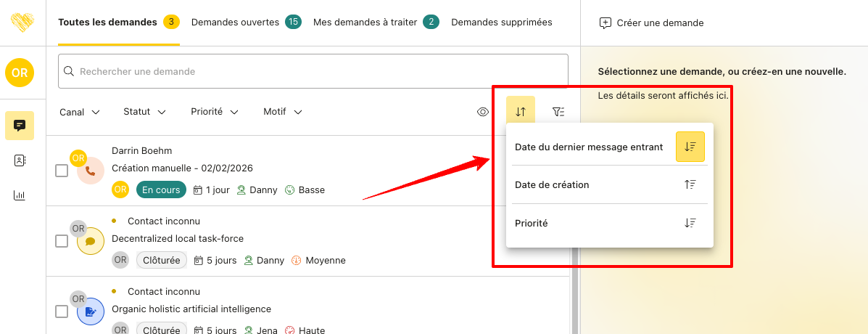Open the contacts icon in sidebar
Viewport: 868px width, 334px height.
click(20, 160)
